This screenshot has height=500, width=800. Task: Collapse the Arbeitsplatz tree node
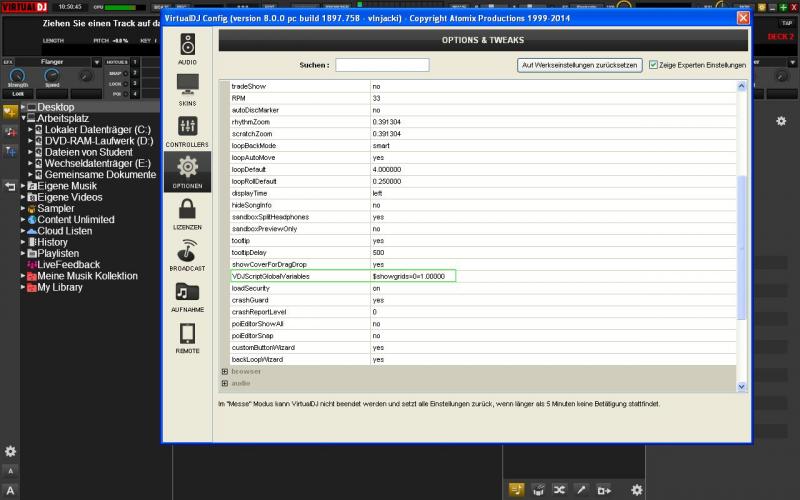[23, 118]
